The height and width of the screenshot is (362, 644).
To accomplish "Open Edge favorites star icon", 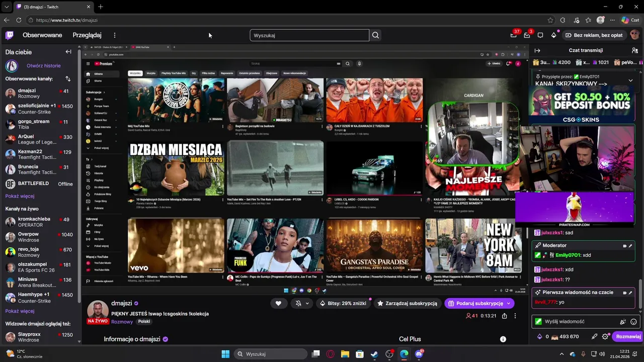I will [588, 20].
